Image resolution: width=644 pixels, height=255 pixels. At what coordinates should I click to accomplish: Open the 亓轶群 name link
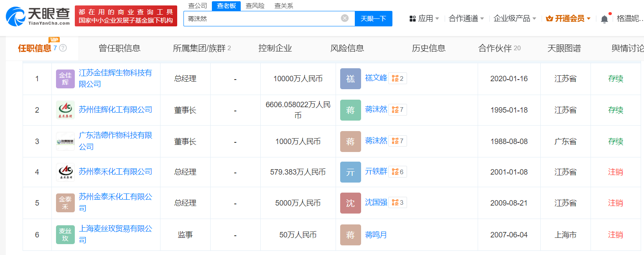tap(376, 171)
